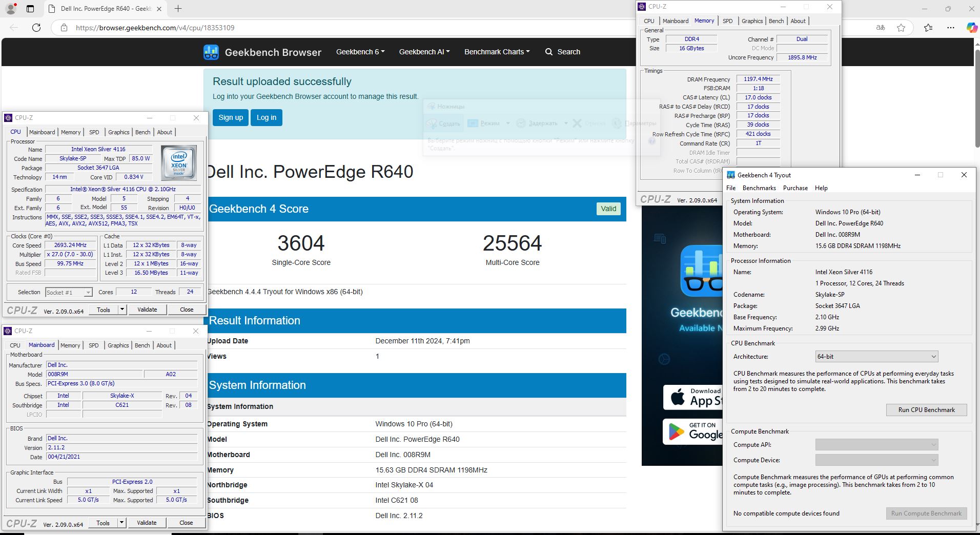980x535 pixels.
Task: Click the CPU-Z icon of Mainboard window
Action: click(x=8, y=331)
